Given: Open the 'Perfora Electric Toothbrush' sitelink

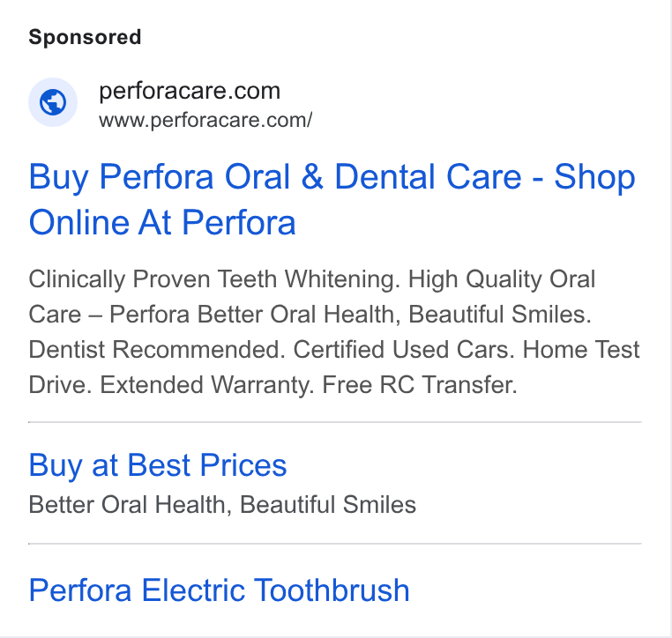Looking at the screenshot, I should (x=219, y=590).
